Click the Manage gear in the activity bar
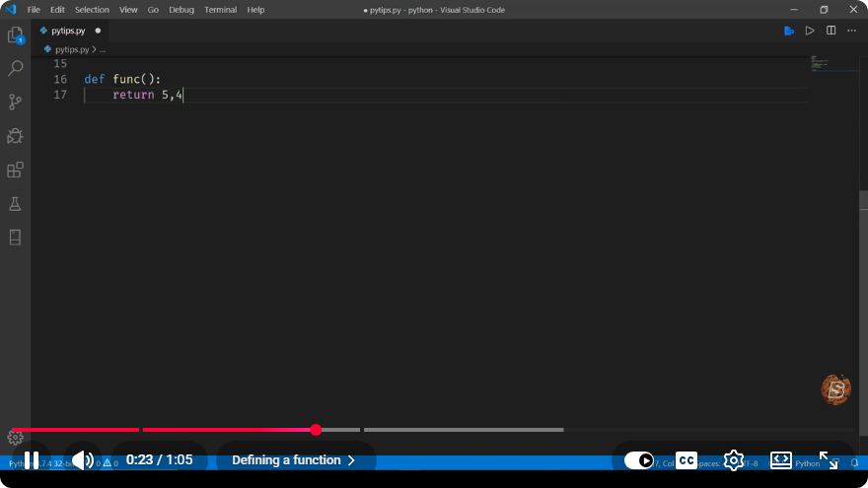Screen dimensions: 868x488 click(16, 438)
